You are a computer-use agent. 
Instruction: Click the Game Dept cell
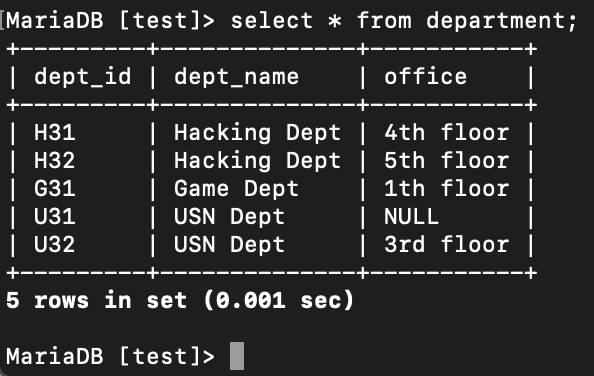point(236,189)
